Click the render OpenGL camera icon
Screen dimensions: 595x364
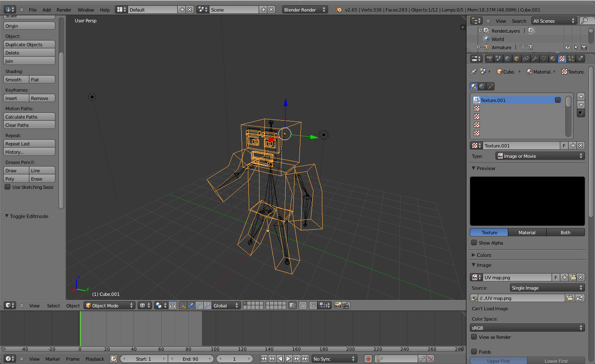point(338,305)
